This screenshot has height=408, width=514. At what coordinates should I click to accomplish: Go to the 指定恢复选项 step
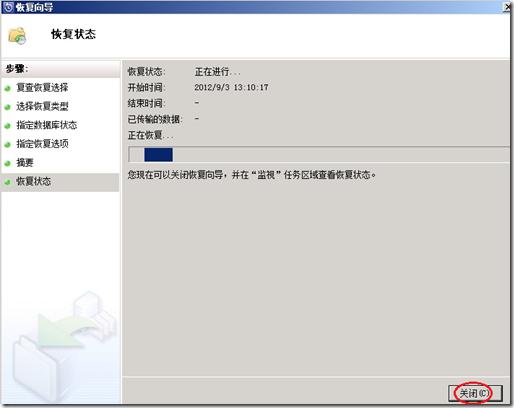tap(42, 144)
